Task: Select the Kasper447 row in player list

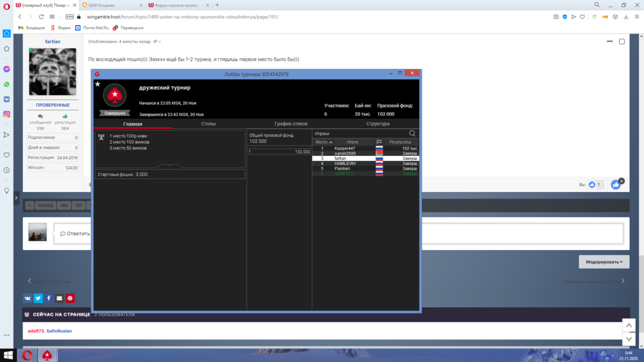Action: (345, 149)
